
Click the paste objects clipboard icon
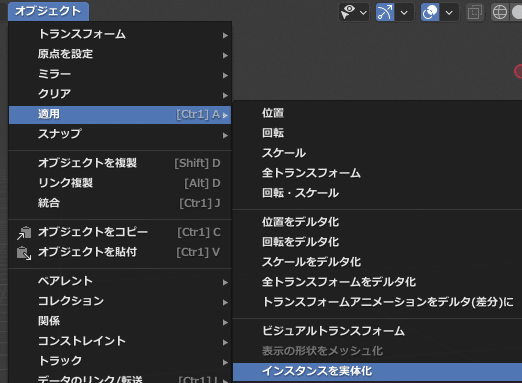point(24,253)
